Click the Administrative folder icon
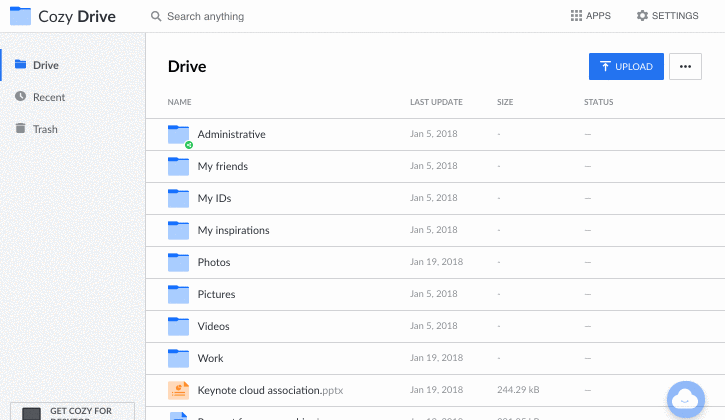 tap(178, 135)
